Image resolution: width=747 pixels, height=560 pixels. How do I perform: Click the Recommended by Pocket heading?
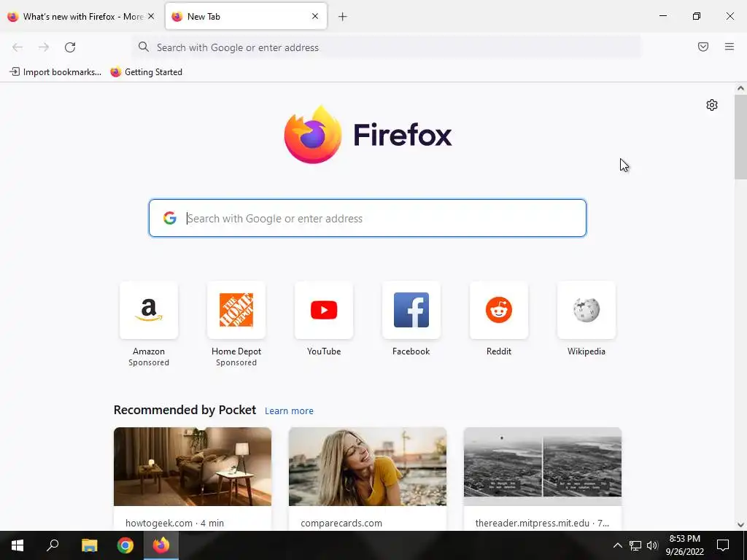[185, 410]
